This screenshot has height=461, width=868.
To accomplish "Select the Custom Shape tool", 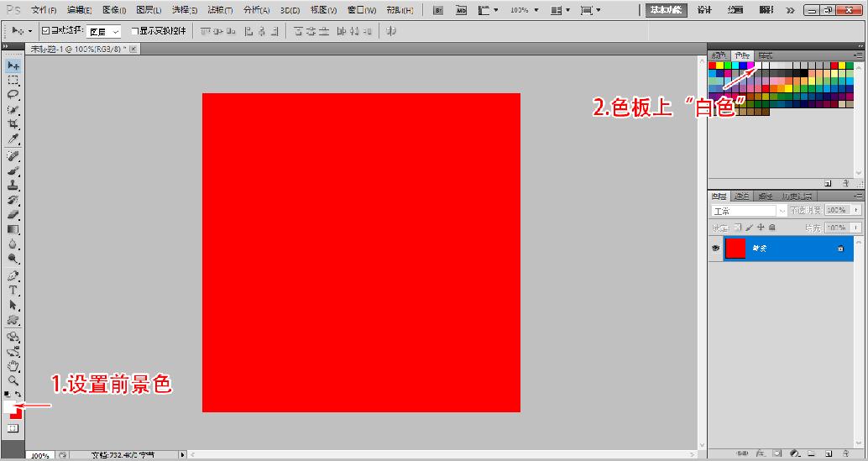I will [13, 319].
